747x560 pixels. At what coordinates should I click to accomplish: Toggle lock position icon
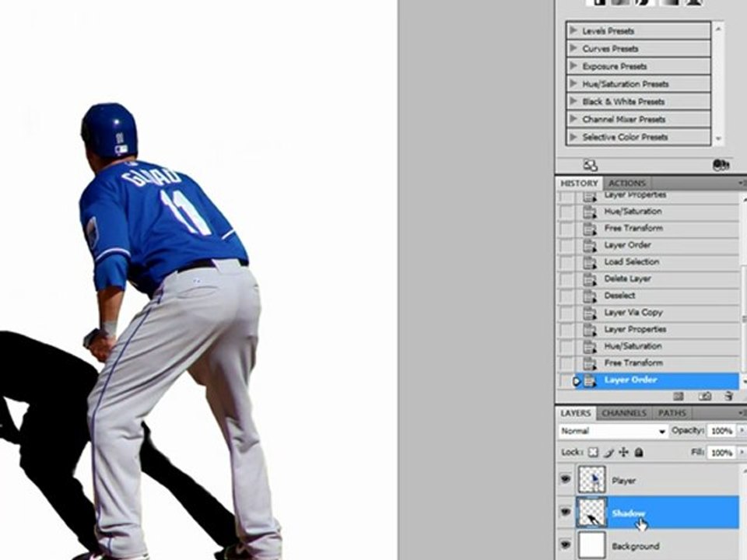coord(623,453)
